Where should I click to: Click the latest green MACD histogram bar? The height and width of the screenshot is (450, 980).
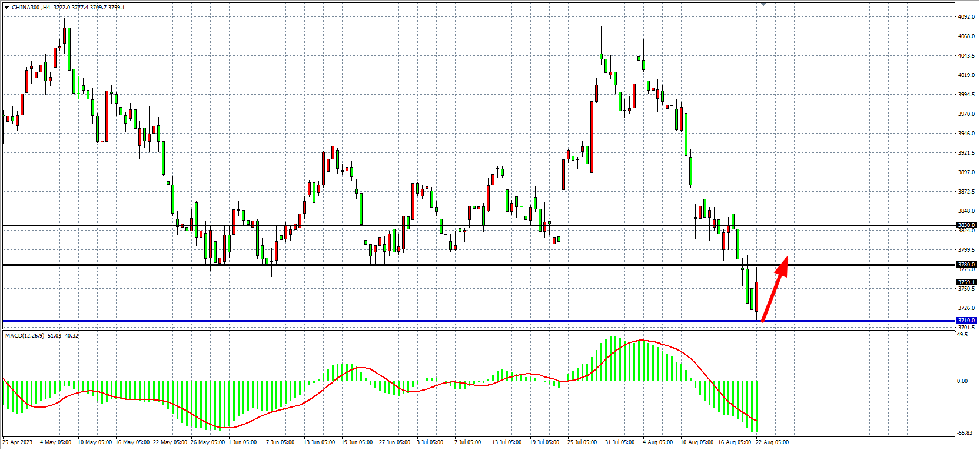tap(756, 406)
